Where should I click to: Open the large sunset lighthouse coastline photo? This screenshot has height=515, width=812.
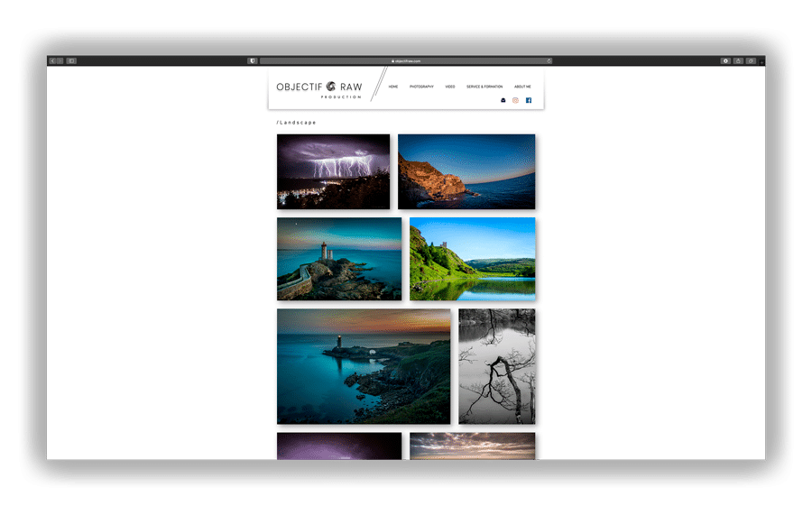tap(364, 366)
